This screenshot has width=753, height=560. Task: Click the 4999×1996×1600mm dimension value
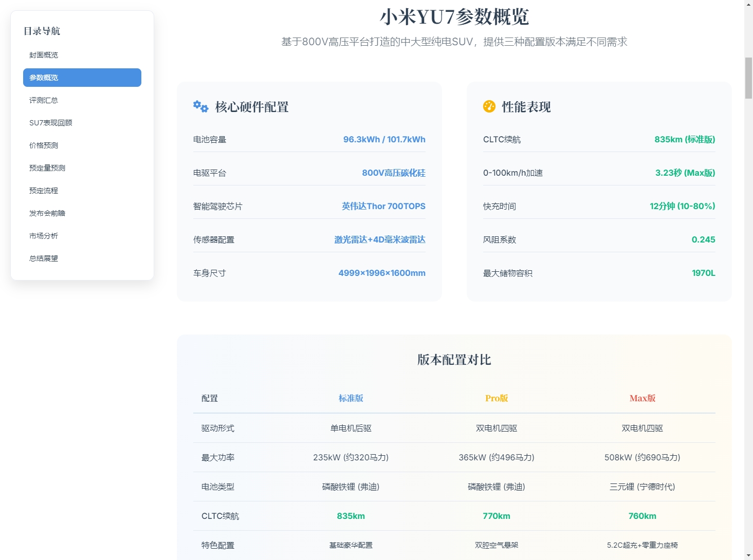382,273
